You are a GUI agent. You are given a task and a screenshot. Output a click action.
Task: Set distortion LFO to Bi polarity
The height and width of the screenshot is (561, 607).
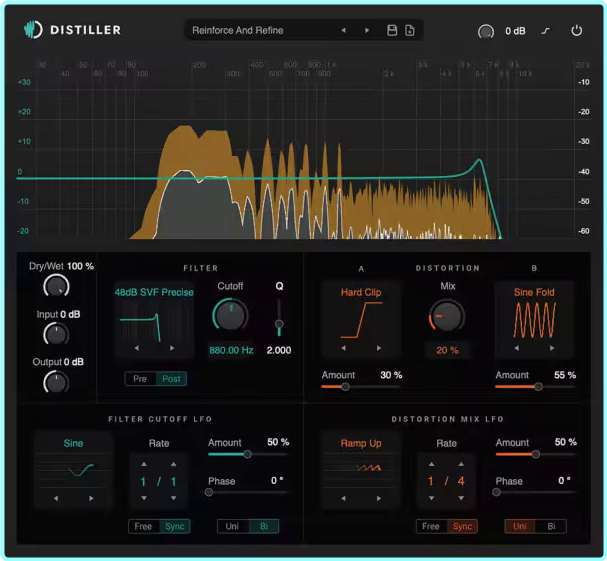[551, 527]
